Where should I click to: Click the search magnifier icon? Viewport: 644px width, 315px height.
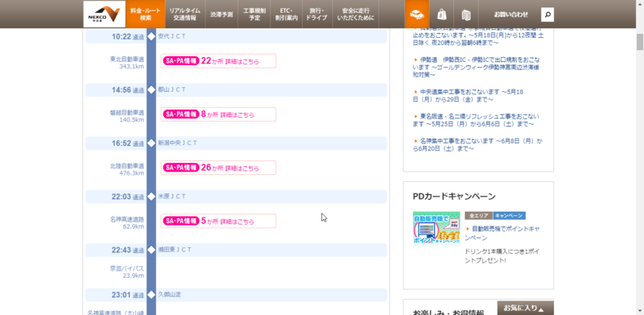click(547, 15)
